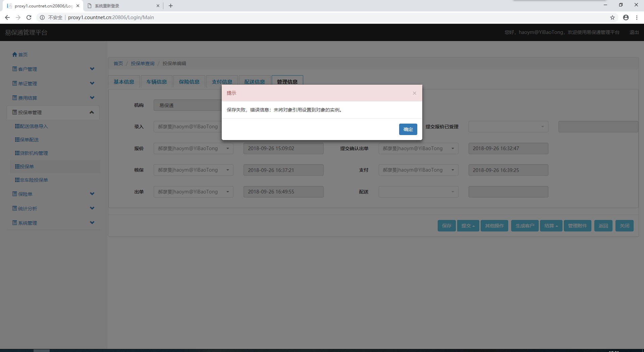Click the grid icon beside 非车险投保单
The image size is (644, 352).
coord(17,180)
